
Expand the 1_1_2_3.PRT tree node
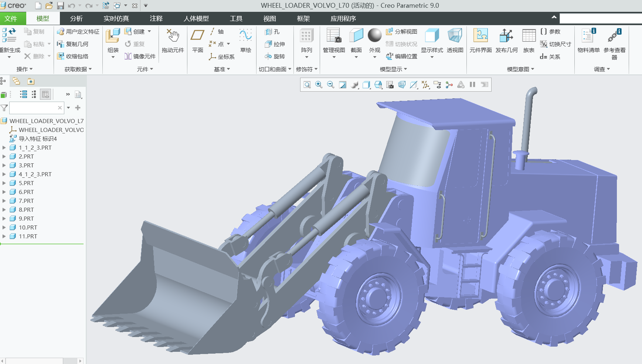click(4, 147)
